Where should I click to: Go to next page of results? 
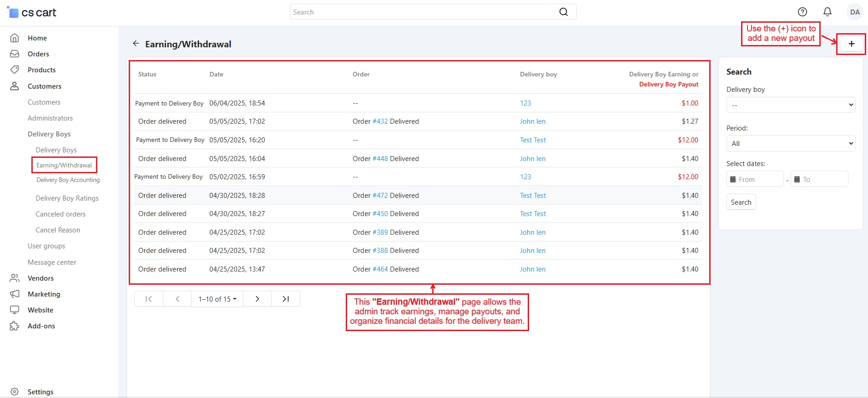[257, 299]
